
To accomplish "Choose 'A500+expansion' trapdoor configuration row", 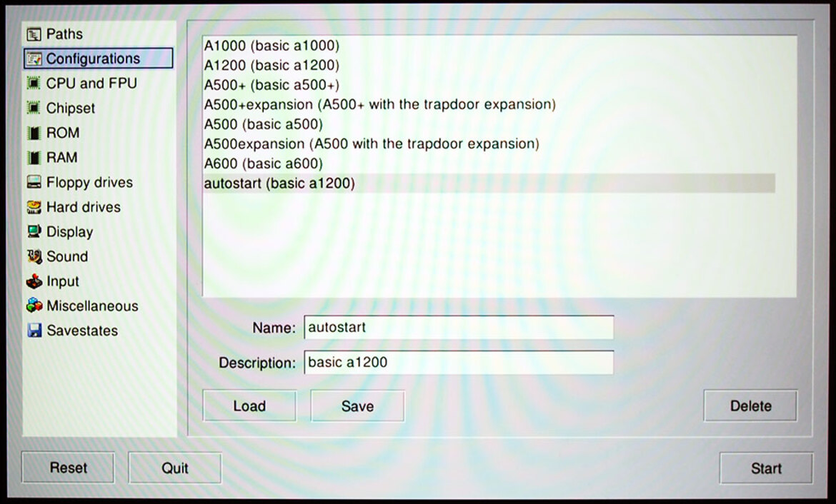I will pyautogui.click(x=489, y=104).
